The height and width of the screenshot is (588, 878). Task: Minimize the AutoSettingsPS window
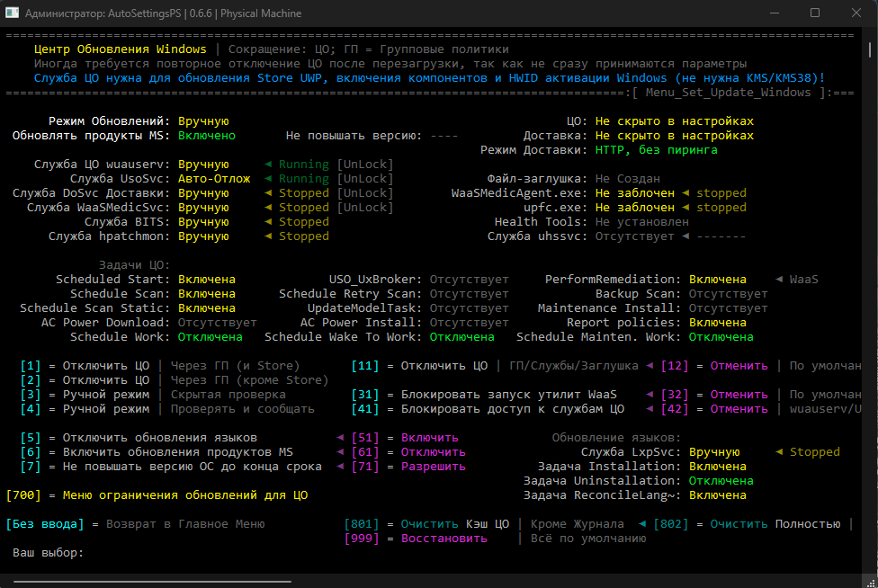(774, 13)
